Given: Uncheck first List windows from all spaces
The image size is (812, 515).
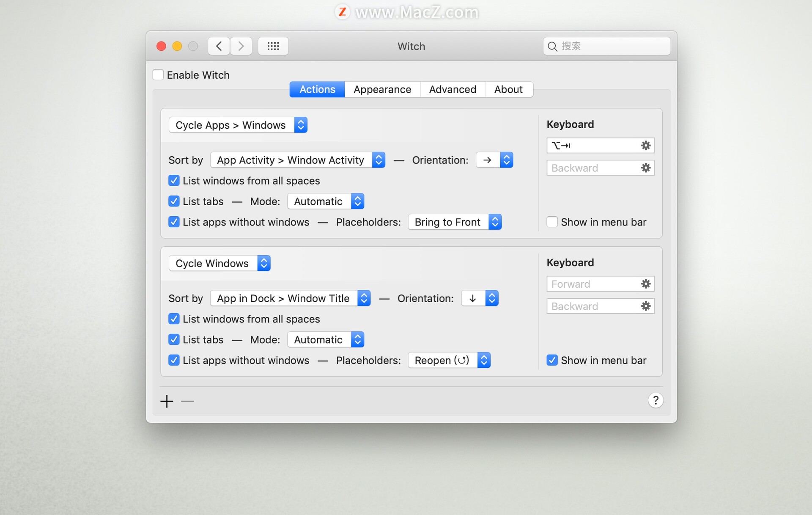Looking at the screenshot, I should (174, 181).
